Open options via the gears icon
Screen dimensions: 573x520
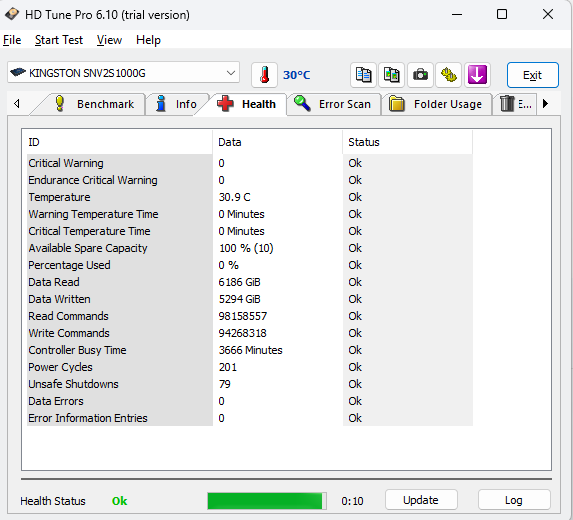[449, 75]
